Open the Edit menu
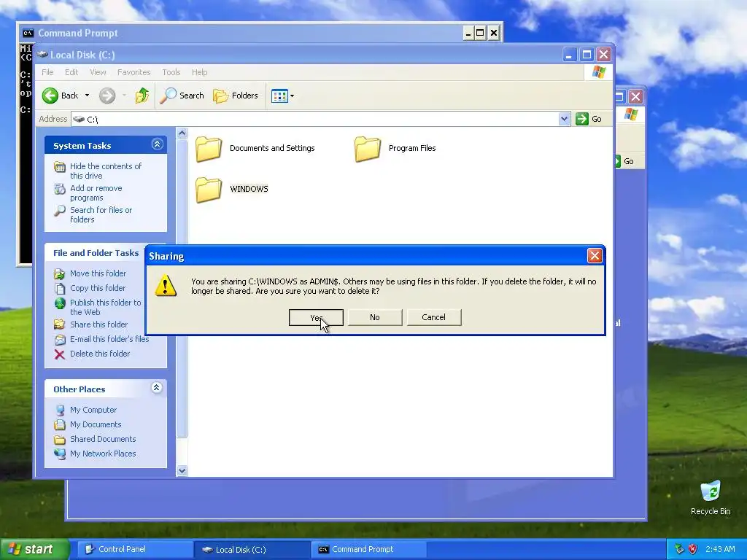The image size is (747, 560). click(71, 72)
